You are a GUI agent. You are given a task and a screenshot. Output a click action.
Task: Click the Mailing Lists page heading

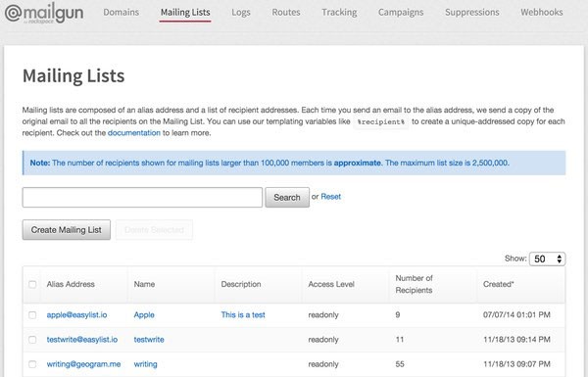[73, 76]
